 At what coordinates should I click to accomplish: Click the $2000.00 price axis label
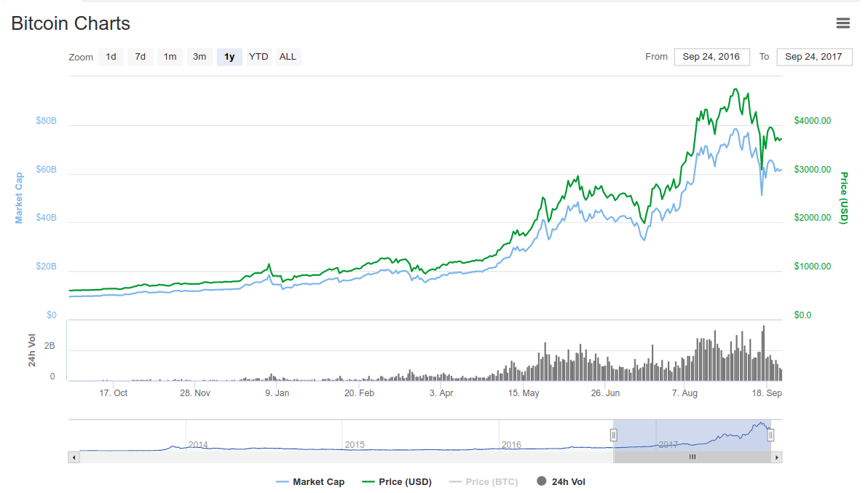(x=813, y=218)
